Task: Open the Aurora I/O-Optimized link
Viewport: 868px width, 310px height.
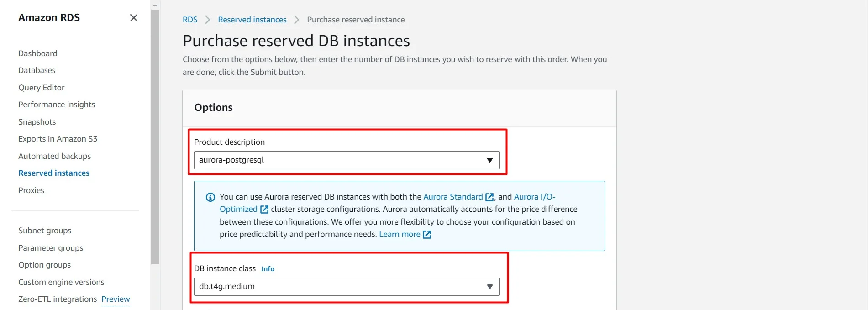Action: tap(535, 197)
